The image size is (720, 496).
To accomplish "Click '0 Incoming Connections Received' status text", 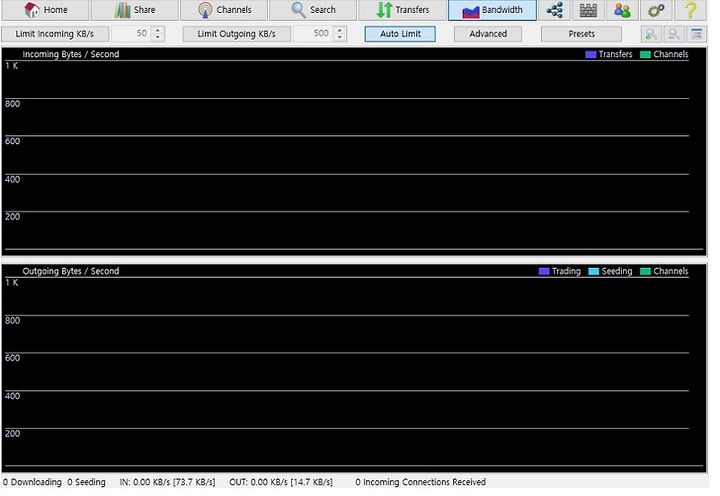I will pyautogui.click(x=421, y=482).
